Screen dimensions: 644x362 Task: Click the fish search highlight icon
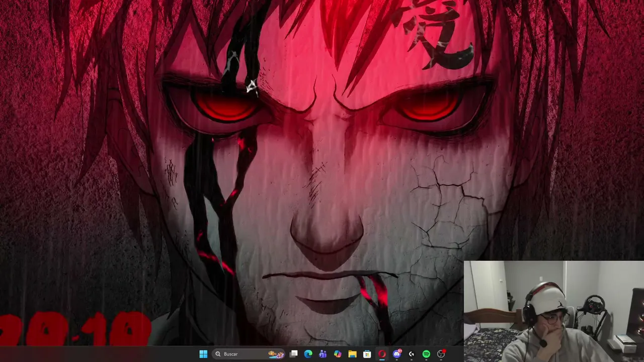pyautogui.click(x=276, y=354)
